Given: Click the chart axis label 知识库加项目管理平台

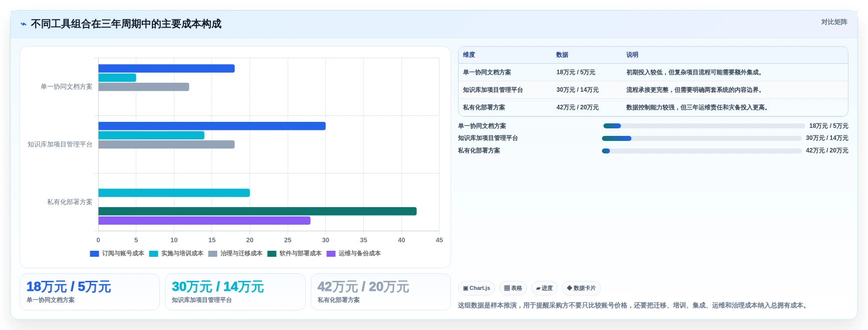Looking at the screenshot, I should click(60, 144).
